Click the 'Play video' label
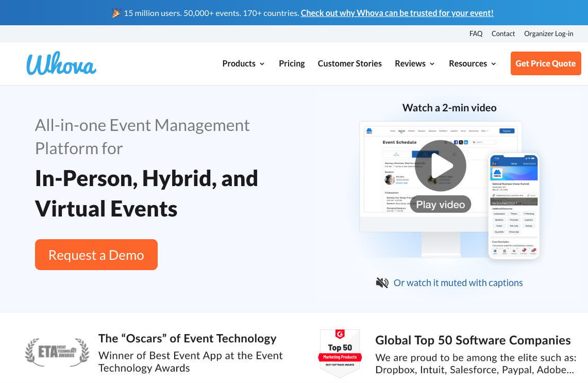Screen dimensions: 588x383 click(440, 205)
